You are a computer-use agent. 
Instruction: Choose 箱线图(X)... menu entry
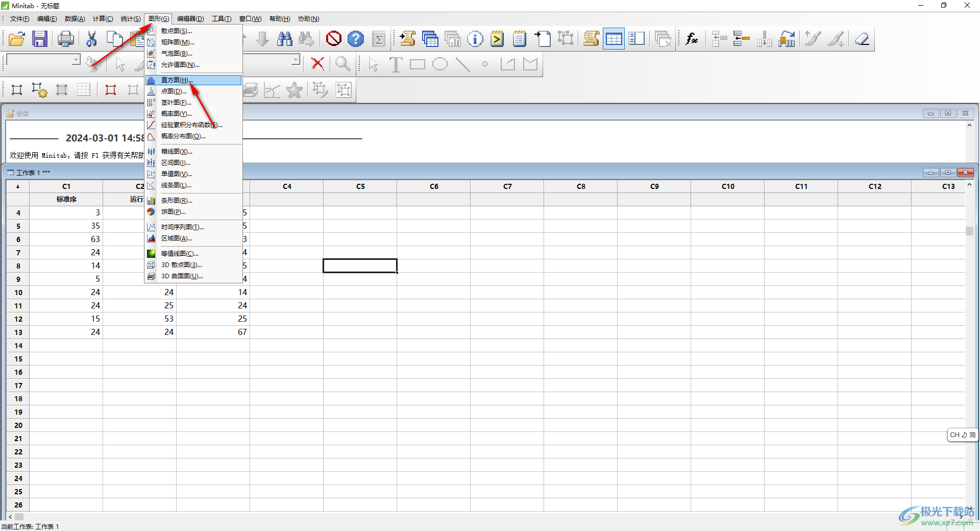[x=193, y=152]
